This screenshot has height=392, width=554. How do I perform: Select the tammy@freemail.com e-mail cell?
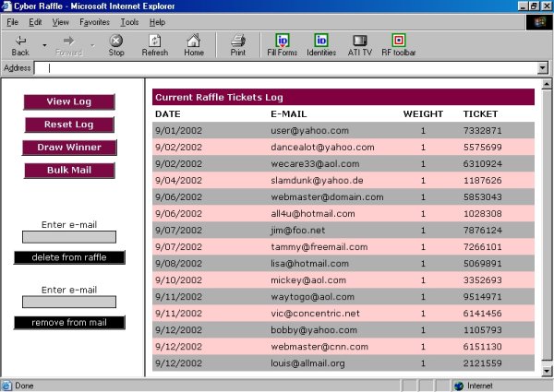319,246
